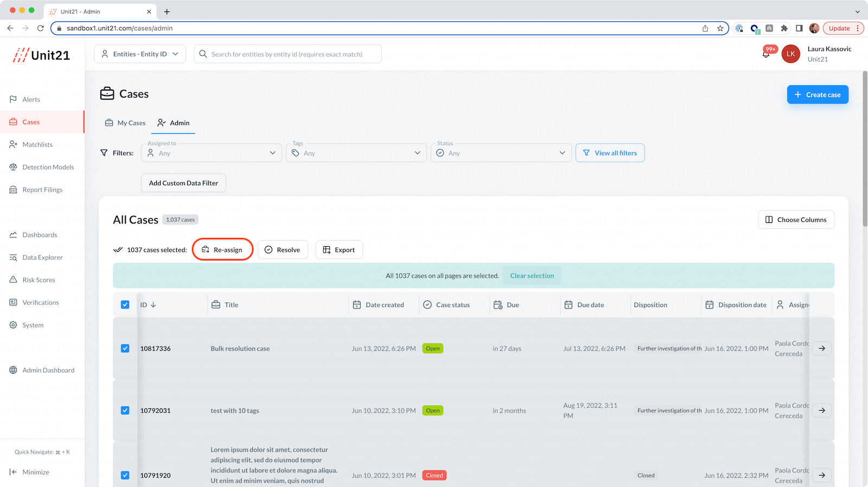Click the Chrome profile picture
This screenshot has height=487, width=868.
[x=814, y=28]
